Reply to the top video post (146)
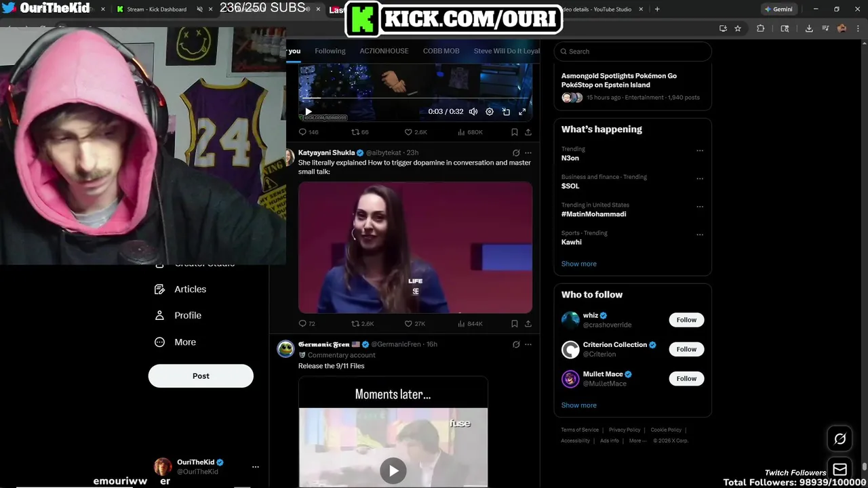Viewport: 868px width, 488px height. pos(309,132)
